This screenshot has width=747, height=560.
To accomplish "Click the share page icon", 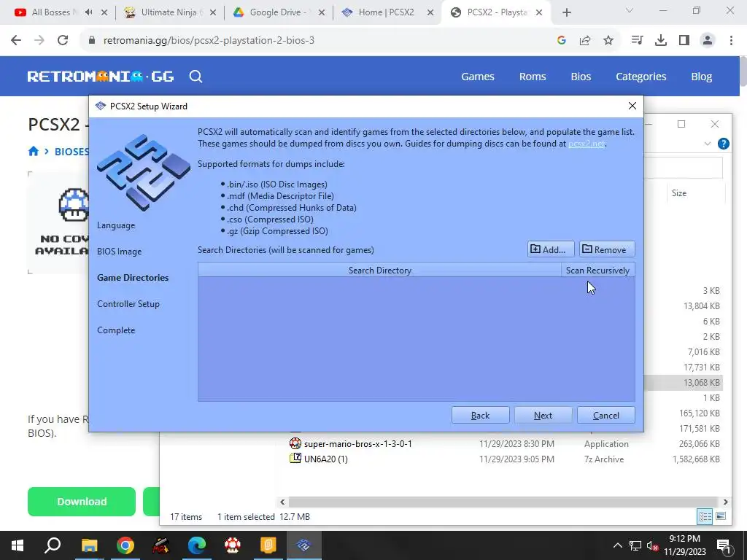I will [x=584, y=41].
